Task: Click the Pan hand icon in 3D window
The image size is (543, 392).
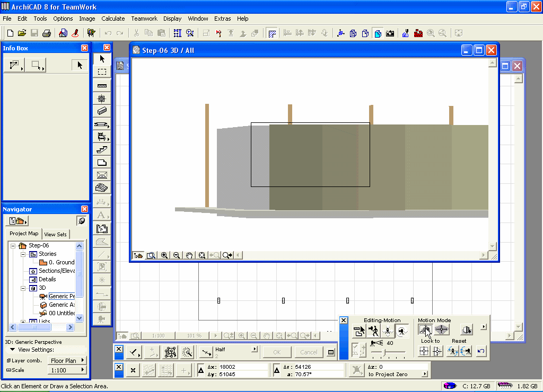Action: coord(189,255)
